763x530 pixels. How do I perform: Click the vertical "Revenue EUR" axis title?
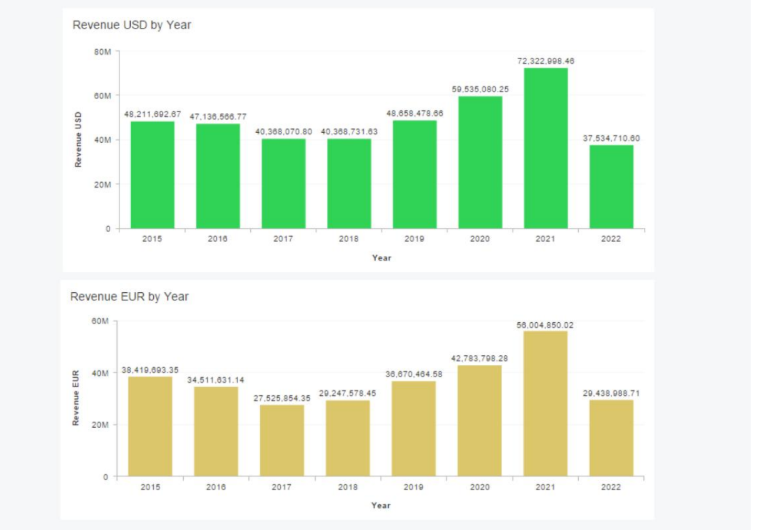click(x=76, y=398)
